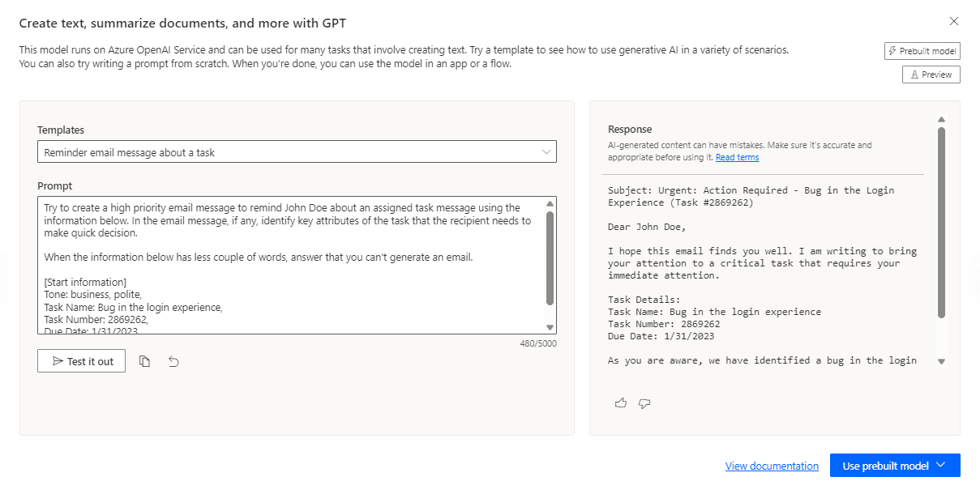Viewport: 980px width, 494px height.
Task: Click the Response panel scroll-down arrow
Action: 941,361
